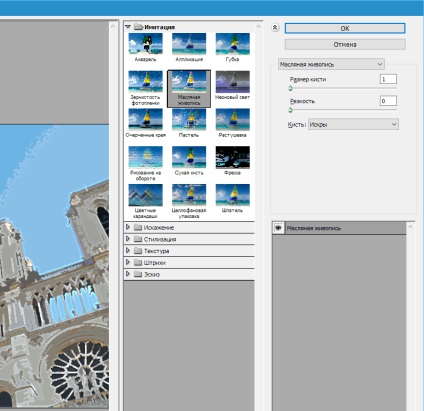The height and width of the screenshot is (411, 424).
Task: Select the Пастель filter thumbnail
Action: pos(189,119)
